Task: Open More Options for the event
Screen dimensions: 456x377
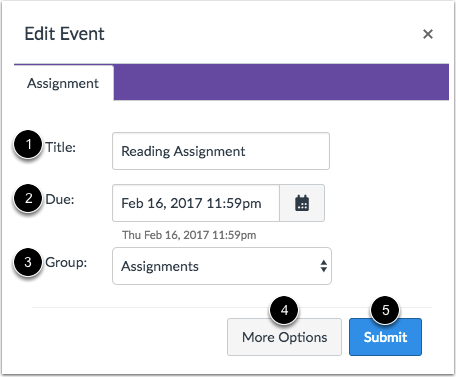Action: pos(284,337)
